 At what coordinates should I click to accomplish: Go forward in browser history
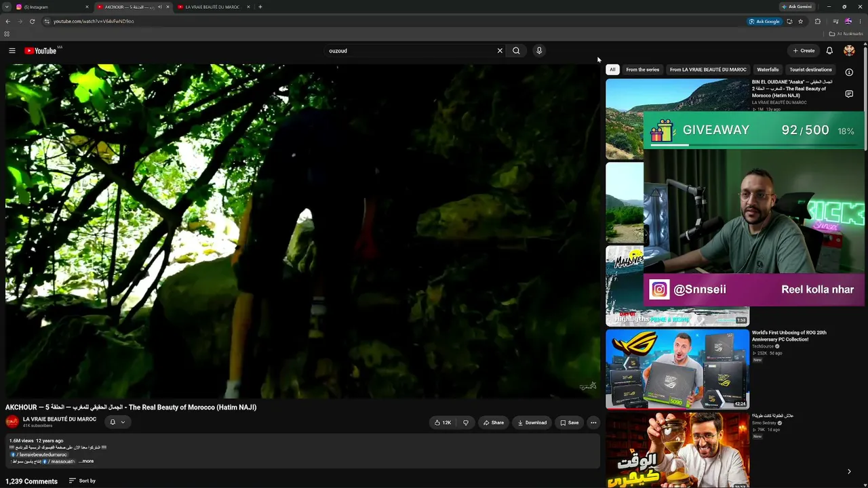pos(20,21)
